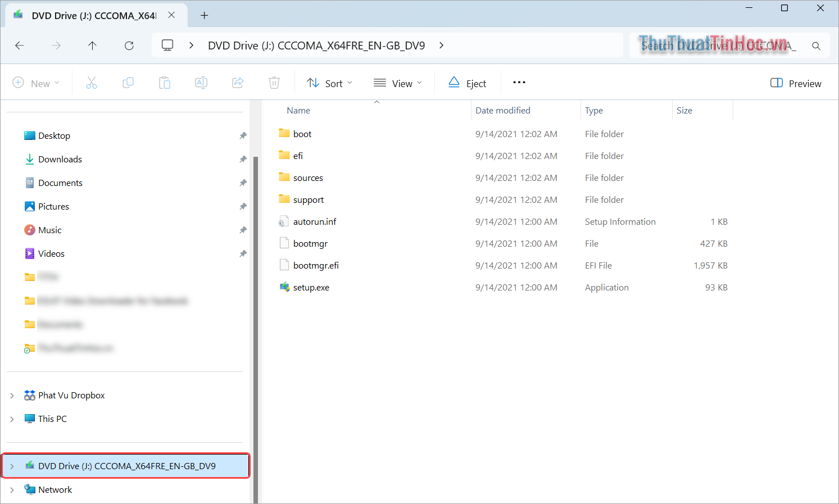The image size is (839, 504).
Task: Open the Sort dropdown menu
Action: [x=330, y=83]
